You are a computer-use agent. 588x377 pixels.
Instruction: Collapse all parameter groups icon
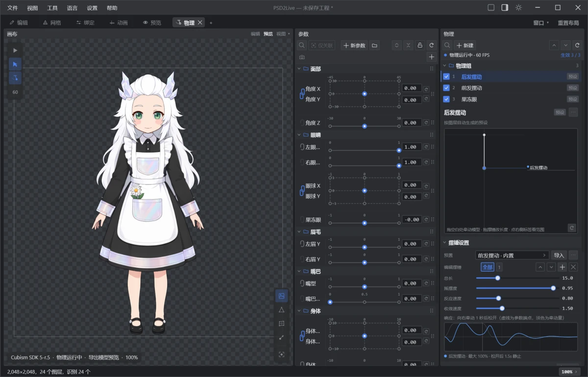[408, 45]
